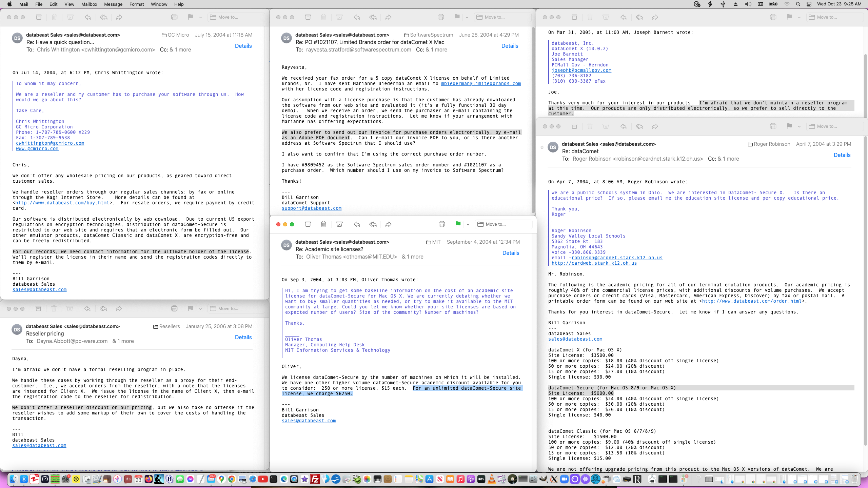The width and height of the screenshot is (868, 488).
Task: Open flag color dropdown in MIT message window
Action: tap(468, 224)
